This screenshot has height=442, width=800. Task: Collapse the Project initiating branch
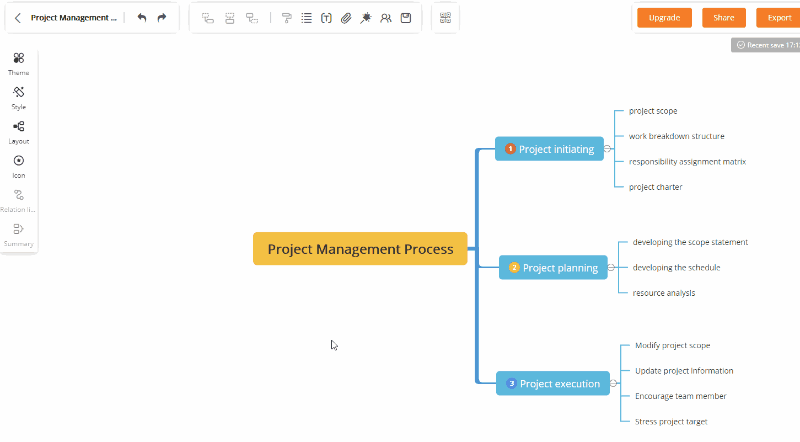[607, 149]
